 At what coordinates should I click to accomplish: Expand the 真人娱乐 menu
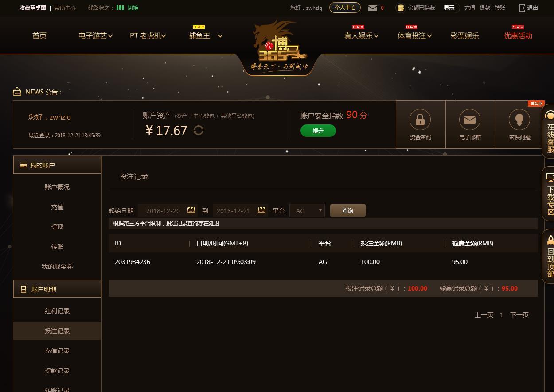361,35
